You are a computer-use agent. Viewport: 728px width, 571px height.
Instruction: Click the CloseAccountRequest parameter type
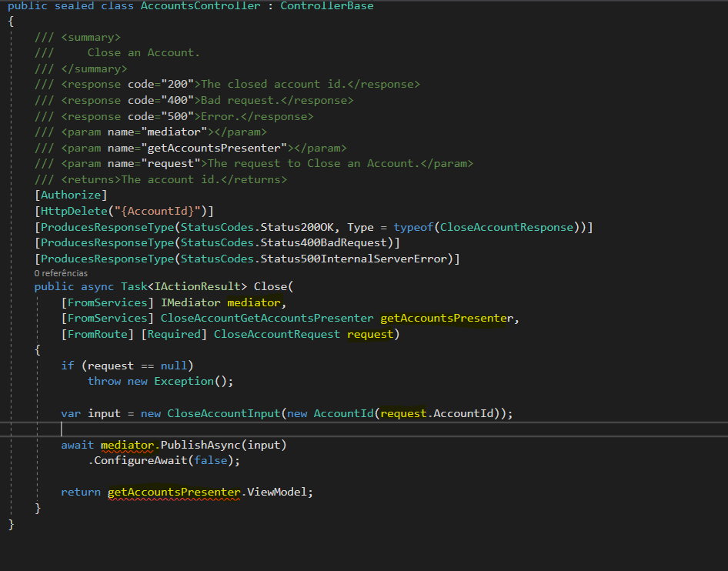pos(277,335)
